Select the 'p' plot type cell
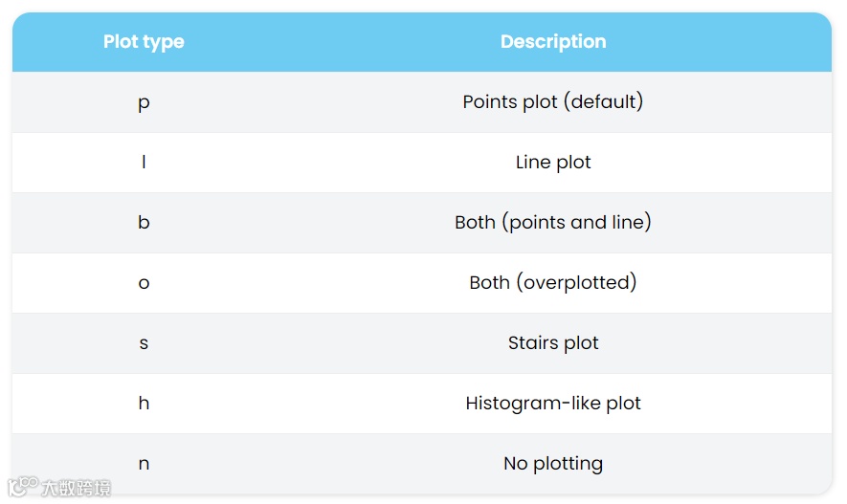This screenshot has width=847, height=504. coord(144,102)
